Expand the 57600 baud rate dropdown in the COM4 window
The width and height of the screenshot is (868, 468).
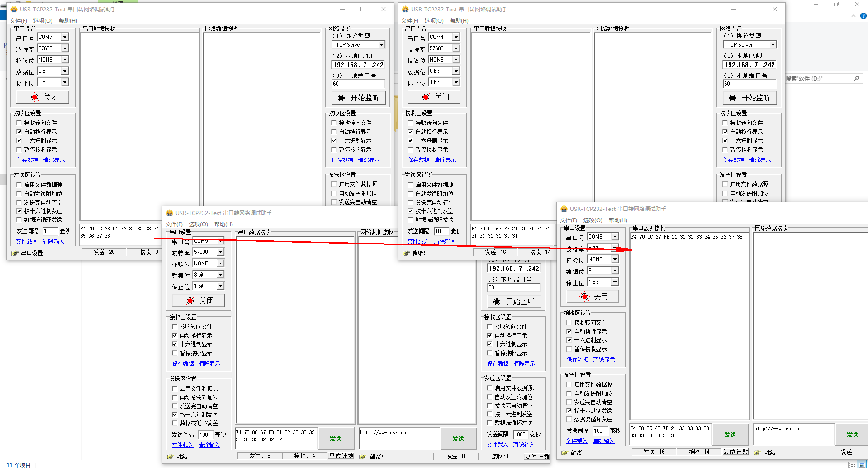tap(456, 48)
